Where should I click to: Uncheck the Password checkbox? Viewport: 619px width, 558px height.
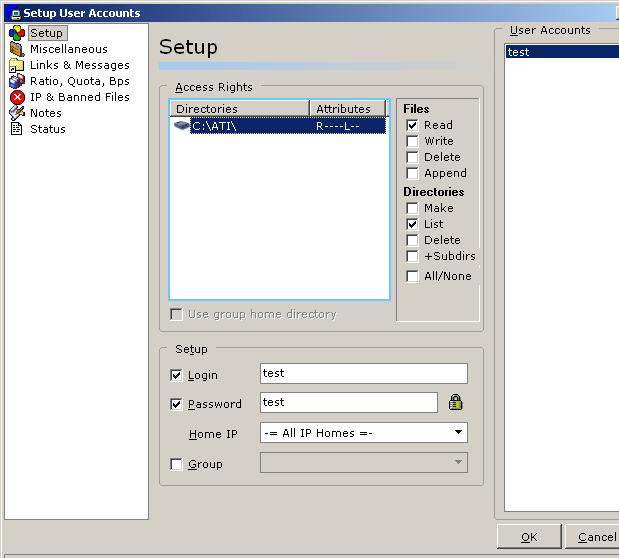(176, 404)
